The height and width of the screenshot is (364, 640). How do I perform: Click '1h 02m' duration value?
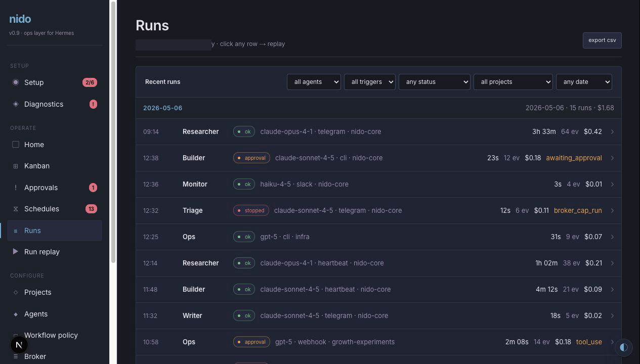click(546, 263)
